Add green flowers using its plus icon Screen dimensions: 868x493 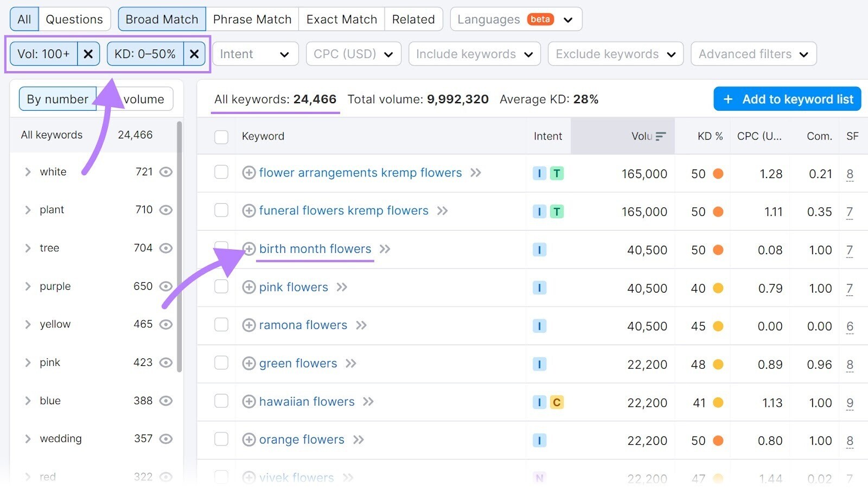[249, 364]
